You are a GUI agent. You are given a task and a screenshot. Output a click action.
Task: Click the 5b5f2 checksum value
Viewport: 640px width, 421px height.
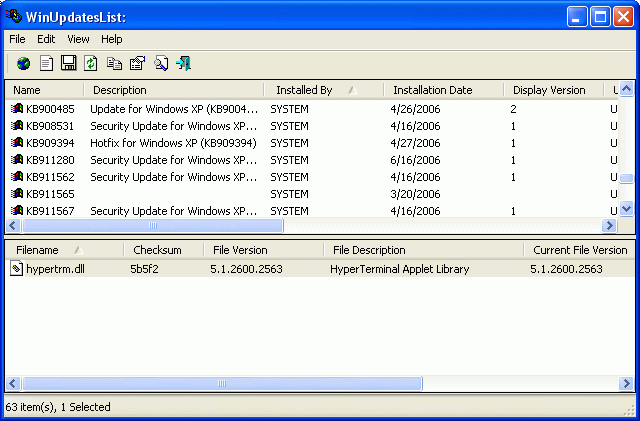click(144, 269)
